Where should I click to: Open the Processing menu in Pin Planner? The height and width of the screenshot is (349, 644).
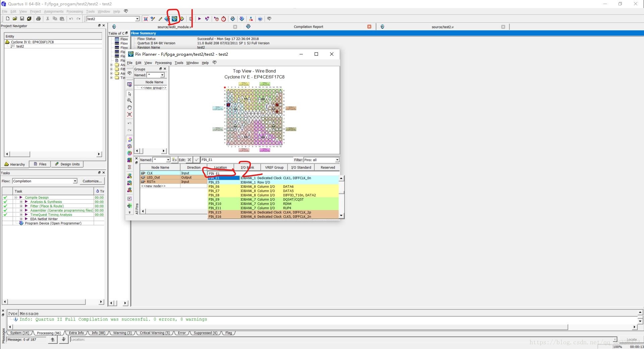click(163, 63)
